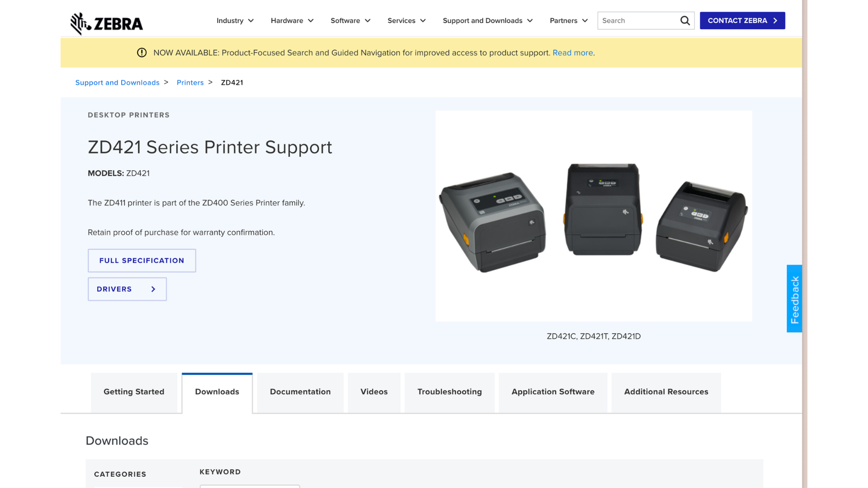This screenshot has width=868, height=488.
Task: Select the Downloads tab
Action: coord(217,392)
